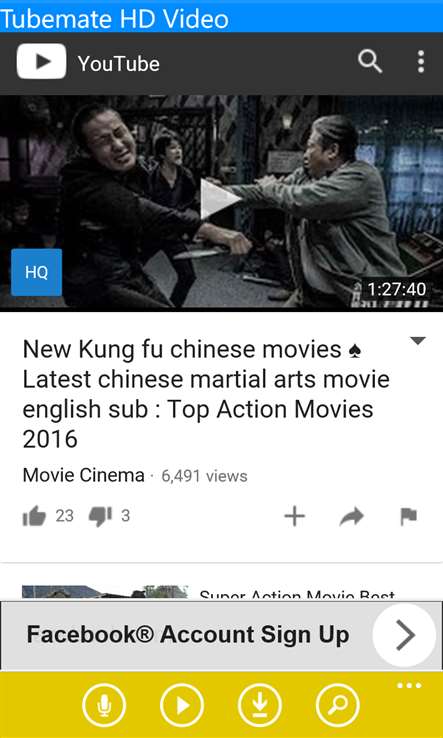Screen dimensions: 443x738
Task: Open the three-dot overflow menu
Action: click(x=420, y=62)
